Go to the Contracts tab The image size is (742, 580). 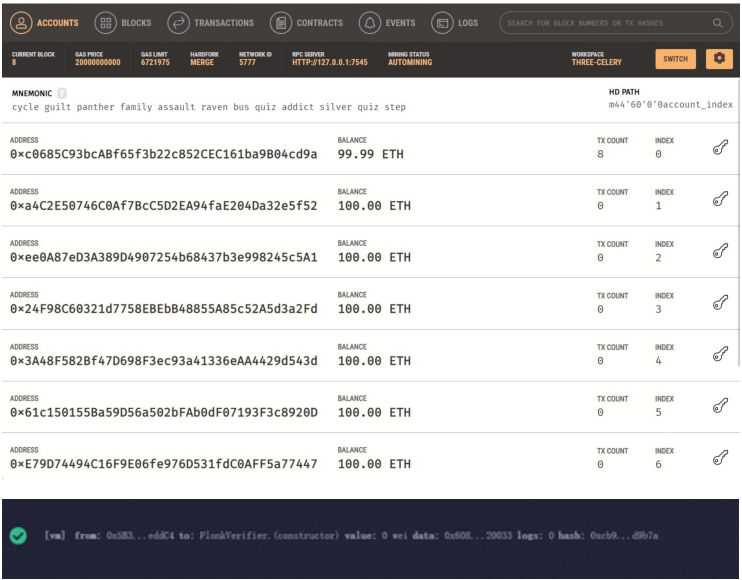pos(307,23)
